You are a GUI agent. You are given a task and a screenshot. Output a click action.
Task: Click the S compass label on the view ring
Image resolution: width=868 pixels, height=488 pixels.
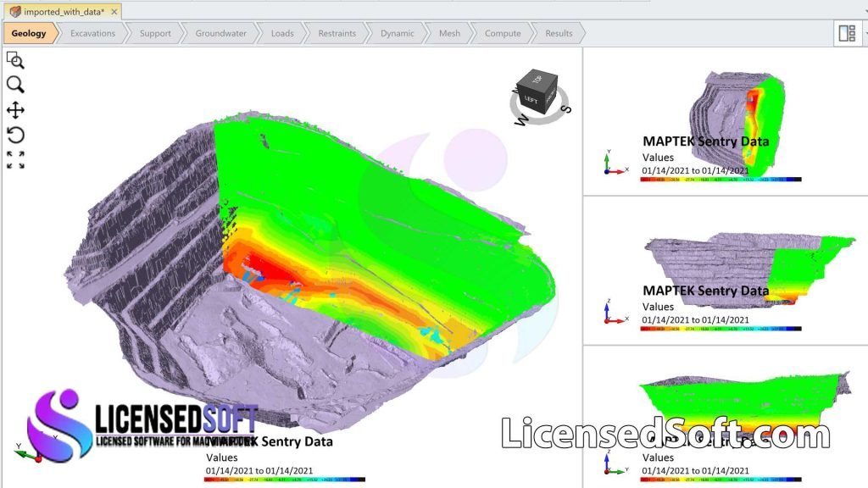pyautogui.click(x=565, y=108)
